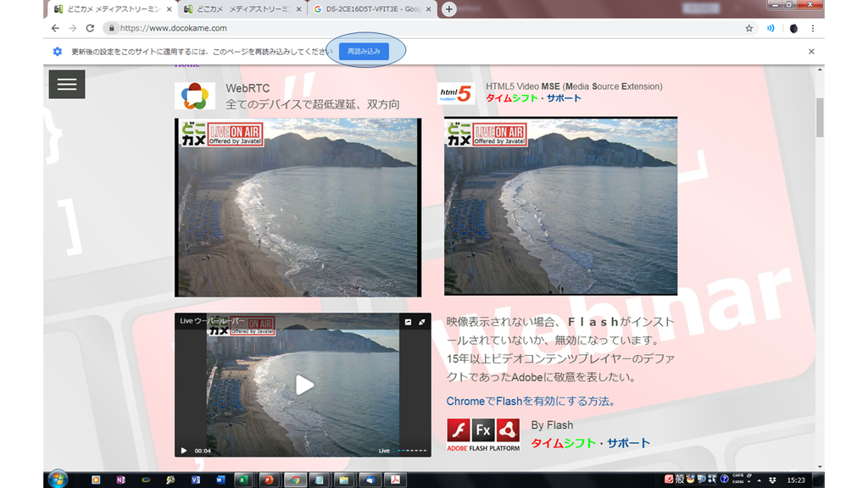Adjust the Flash player volume bars
This screenshot has height=488, width=868.
point(413,451)
